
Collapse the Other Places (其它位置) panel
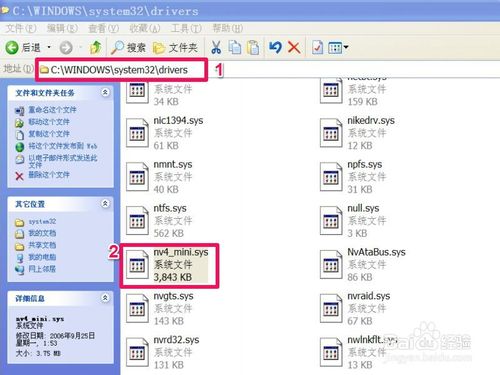(x=105, y=204)
